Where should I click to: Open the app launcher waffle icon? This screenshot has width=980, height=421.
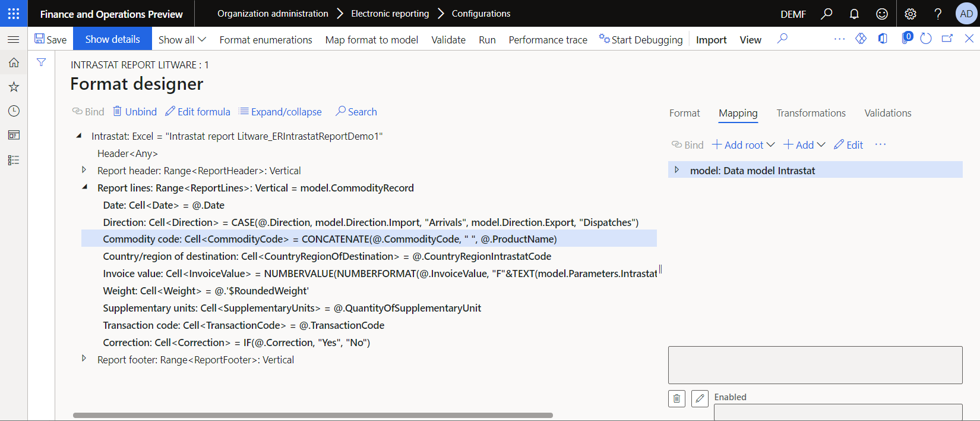point(14,13)
